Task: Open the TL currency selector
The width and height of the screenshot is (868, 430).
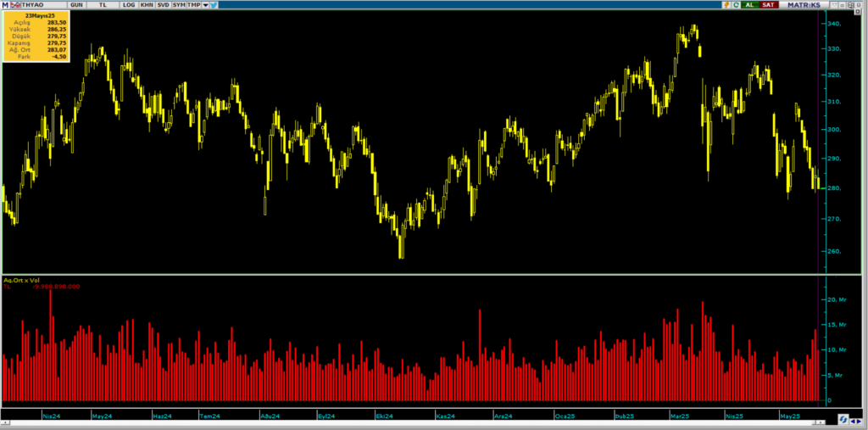Action: 103,5
